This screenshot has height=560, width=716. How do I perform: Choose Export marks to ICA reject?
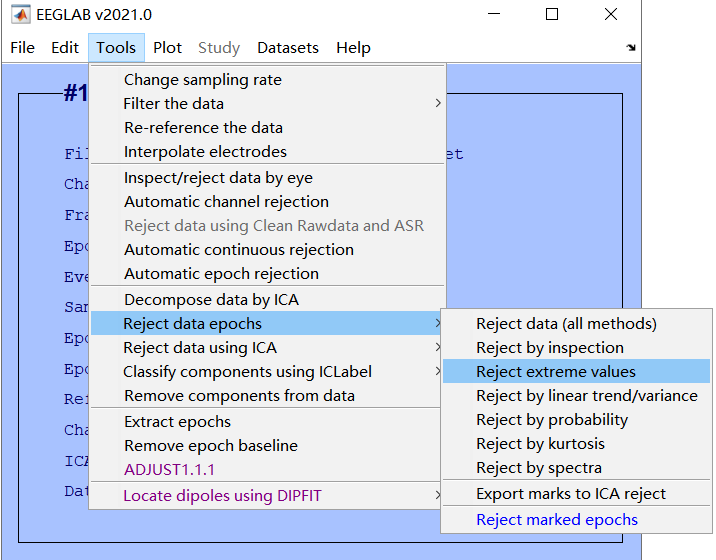tap(576, 494)
